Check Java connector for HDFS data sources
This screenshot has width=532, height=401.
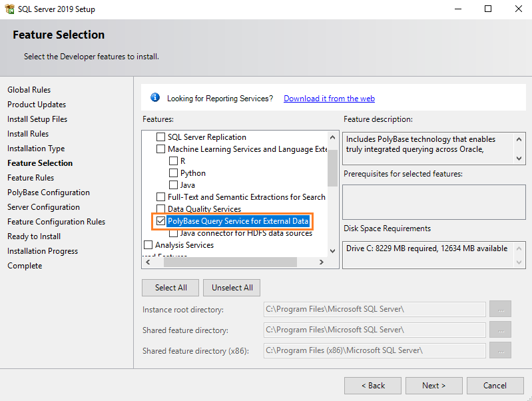pos(173,233)
